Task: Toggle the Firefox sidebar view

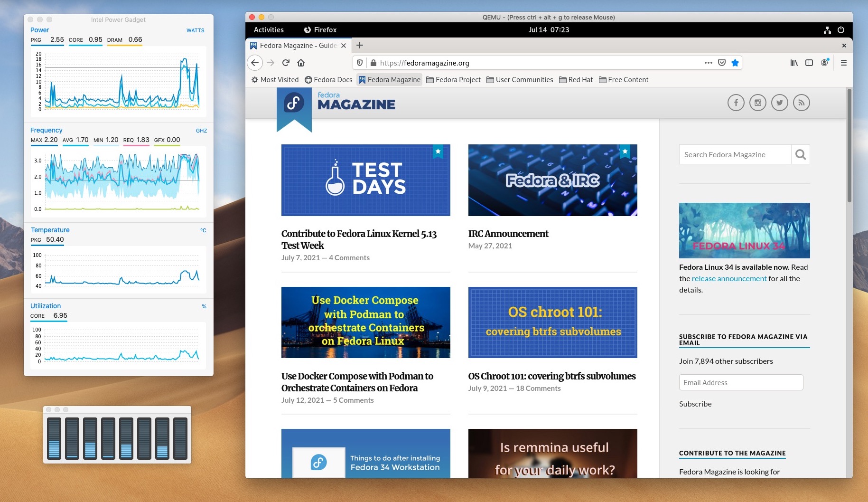Action: 809,63
